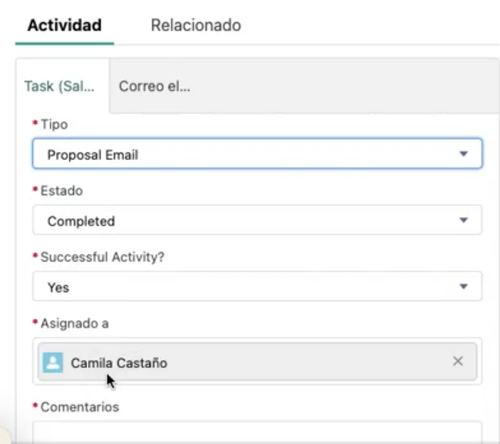
Task: Click the Asignado a lookup field
Action: (257, 362)
